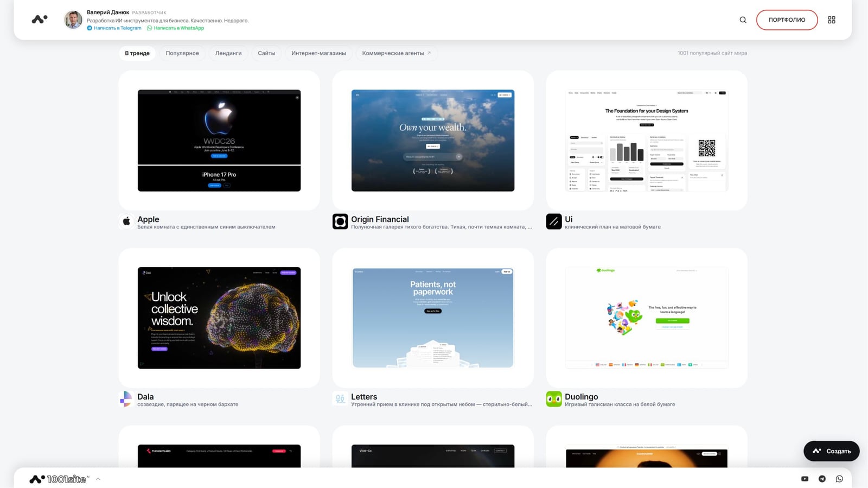
Task: Switch to the Сайты tab
Action: [x=266, y=53]
